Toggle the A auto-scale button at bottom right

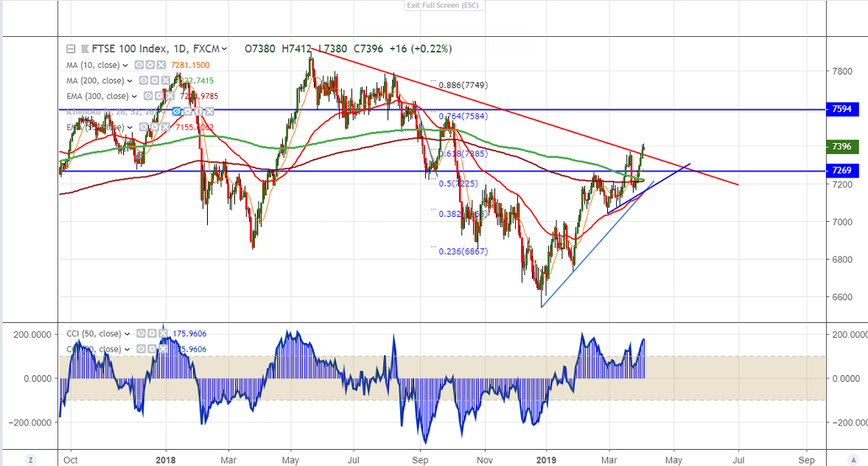click(x=853, y=460)
